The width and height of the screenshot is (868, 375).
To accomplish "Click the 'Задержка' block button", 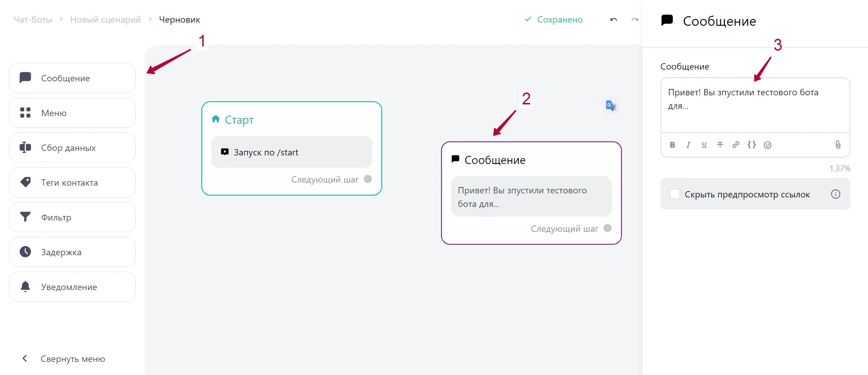I will [72, 252].
